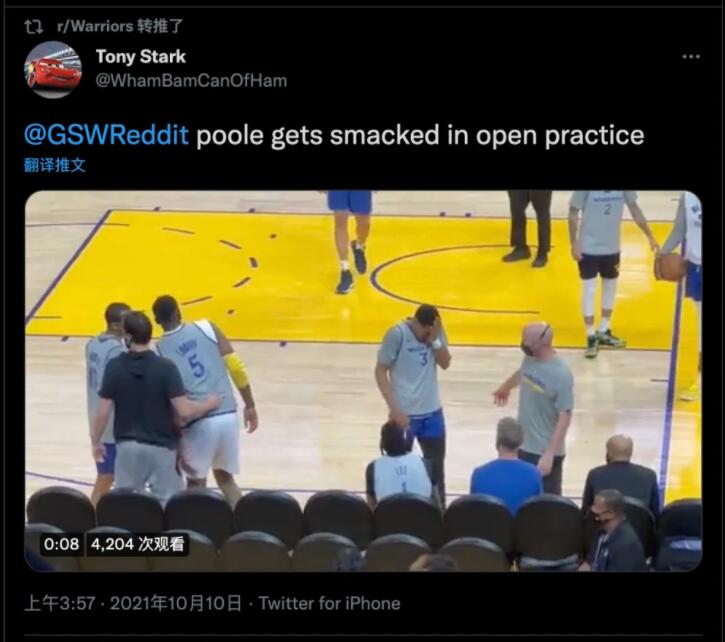
Task: Click the 2021年10月10日 date link
Action: tap(176, 603)
